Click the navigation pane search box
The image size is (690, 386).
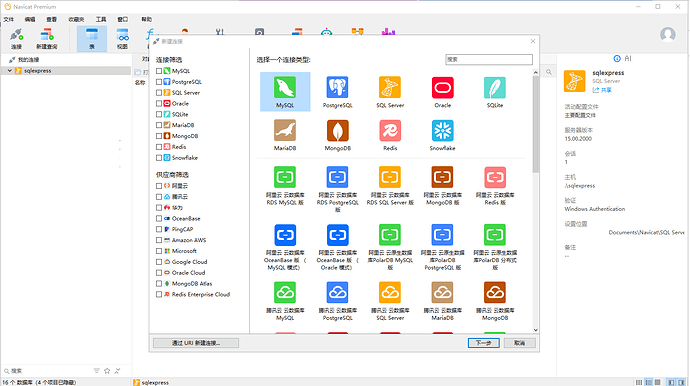pyautogui.click(x=46, y=371)
